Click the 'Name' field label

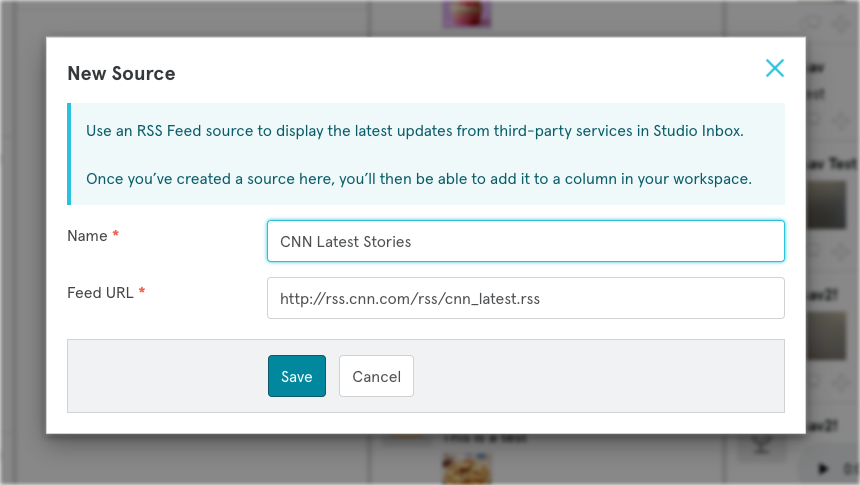click(87, 235)
